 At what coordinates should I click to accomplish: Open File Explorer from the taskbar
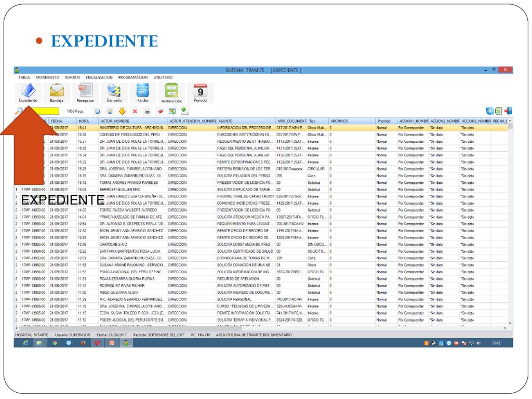pyautogui.click(x=39, y=343)
